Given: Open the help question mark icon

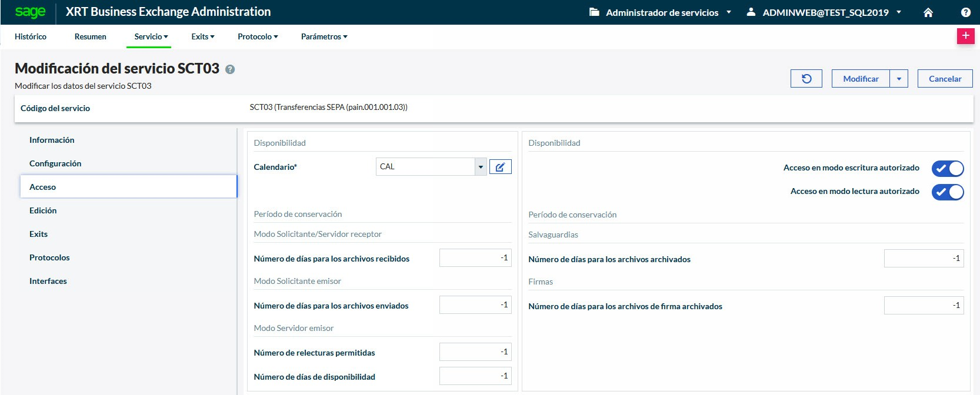Looking at the screenshot, I should click(966, 12).
